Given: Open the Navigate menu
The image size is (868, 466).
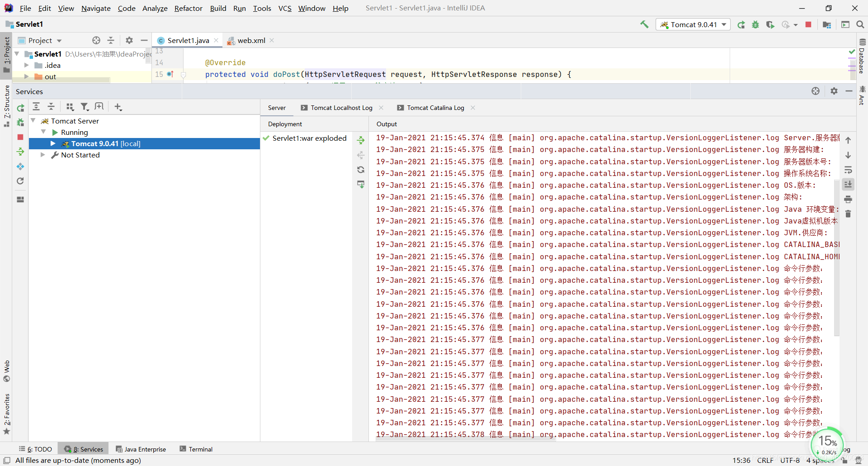Looking at the screenshot, I should [96, 8].
